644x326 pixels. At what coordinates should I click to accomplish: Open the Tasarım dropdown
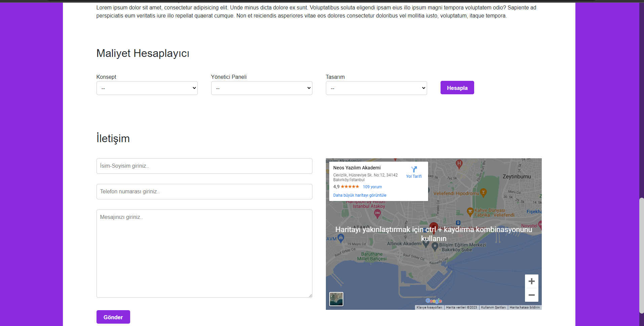pos(376,88)
